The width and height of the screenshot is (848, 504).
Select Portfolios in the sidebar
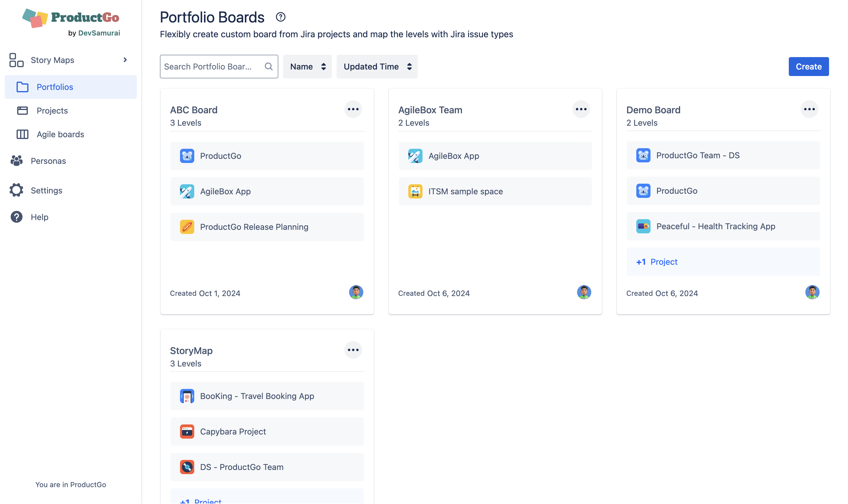55,87
